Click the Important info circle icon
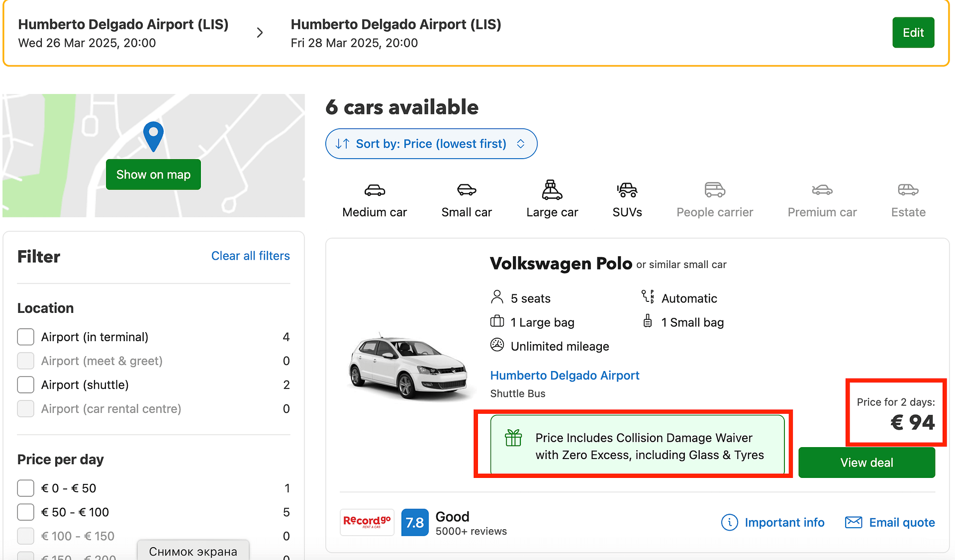The image size is (955, 560). (x=729, y=522)
